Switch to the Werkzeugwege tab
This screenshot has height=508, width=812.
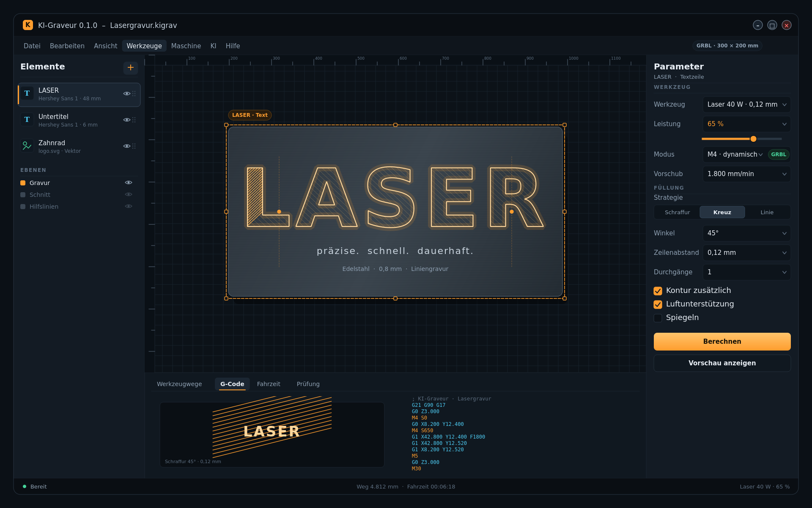coord(179,384)
